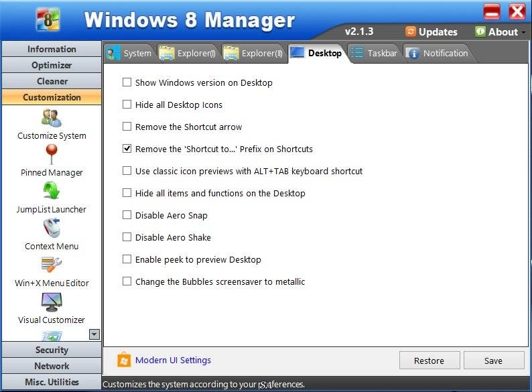This screenshot has width=532, height=392.
Task: Click the About info icon
Action: tap(480, 31)
